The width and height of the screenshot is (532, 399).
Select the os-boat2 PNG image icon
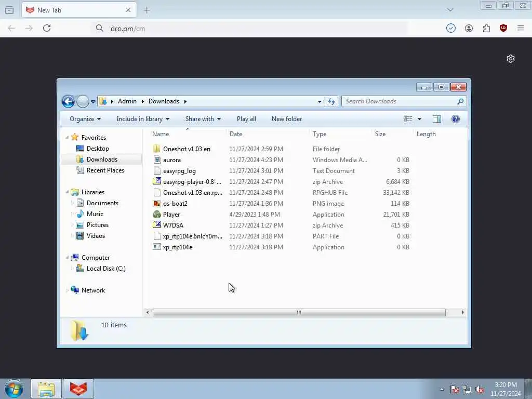[157, 204]
